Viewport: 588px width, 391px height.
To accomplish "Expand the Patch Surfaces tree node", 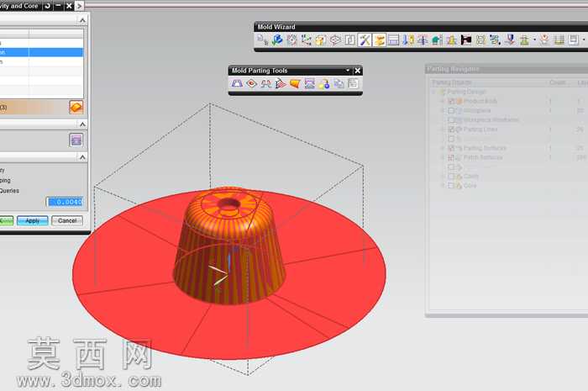I will [443, 157].
